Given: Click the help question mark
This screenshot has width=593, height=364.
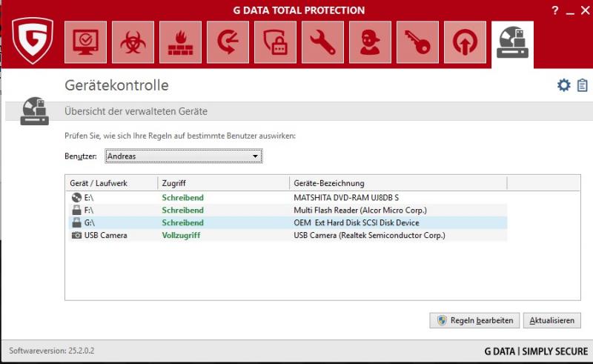Looking at the screenshot, I should pyautogui.click(x=554, y=10).
